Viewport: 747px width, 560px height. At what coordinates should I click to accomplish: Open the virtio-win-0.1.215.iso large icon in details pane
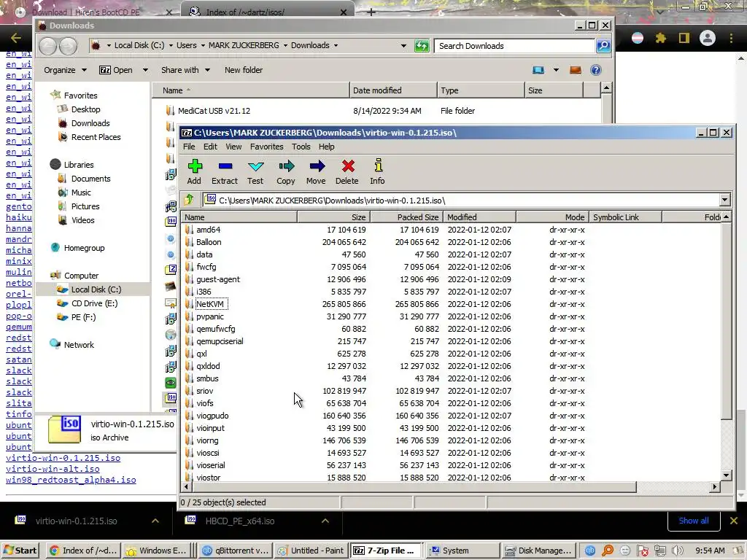click(x=64, y=429)
